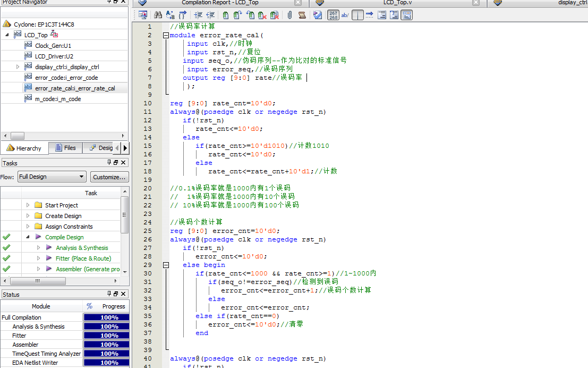588x368 pixels.
Task: Click the binoculars Find icon
Action: pyautogui.click(x=158, y=15)
